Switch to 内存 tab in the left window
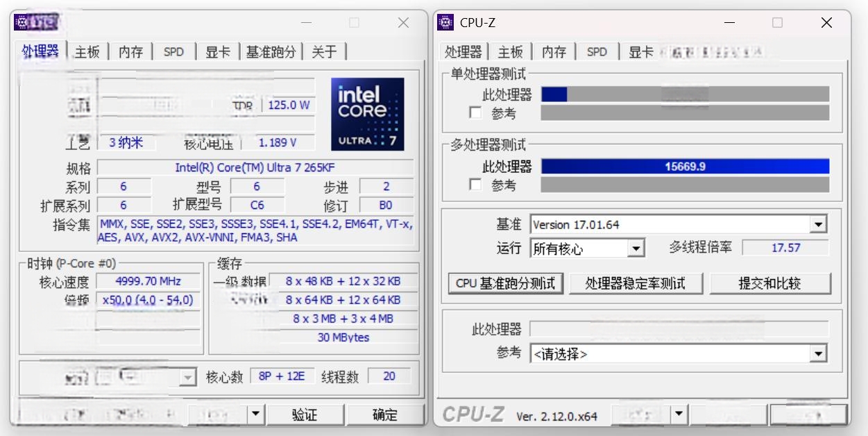 [x=130, y=52]
